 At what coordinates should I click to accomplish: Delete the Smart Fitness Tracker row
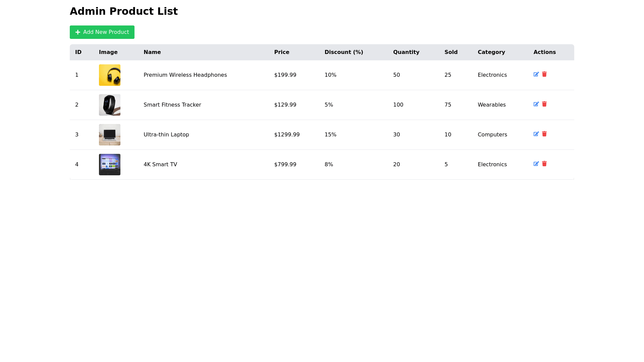(x=544, y=104)
